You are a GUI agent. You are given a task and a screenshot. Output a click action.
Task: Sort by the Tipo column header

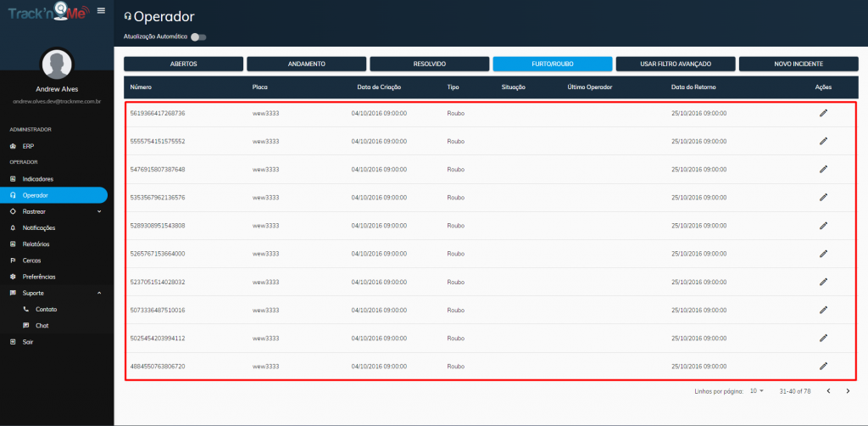(453, 87)
